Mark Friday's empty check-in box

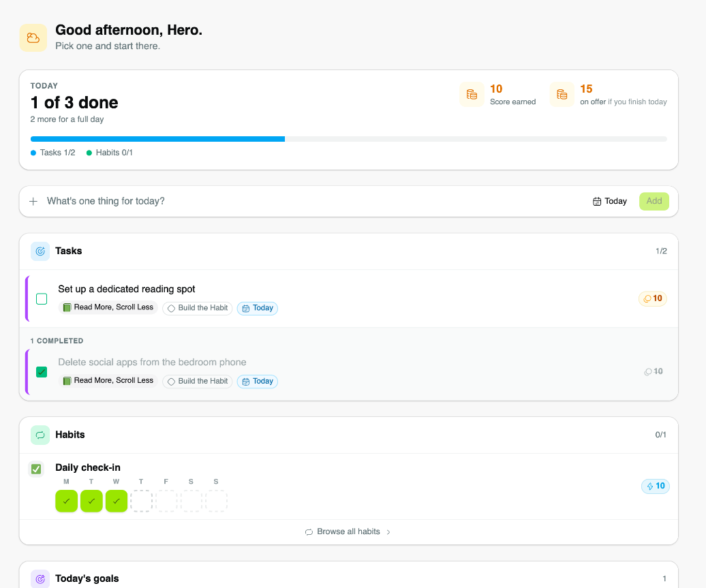[x=166, y=501]
